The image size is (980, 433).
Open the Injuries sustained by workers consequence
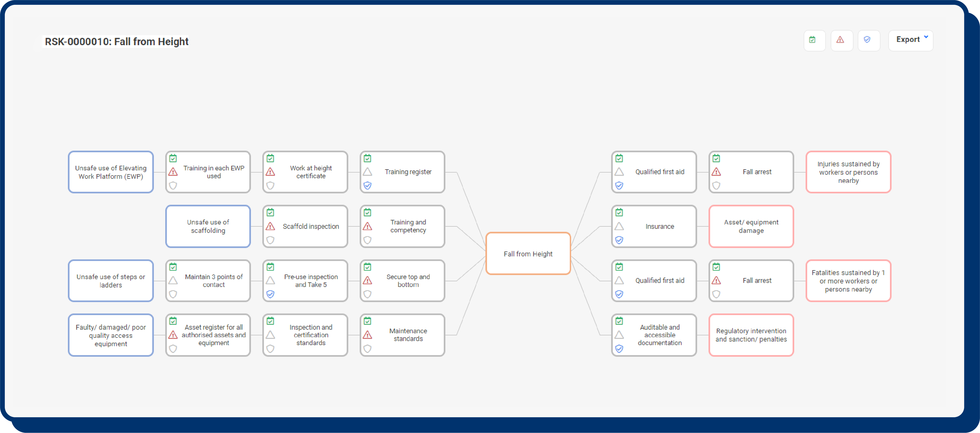pyautogui.click(x=848, y=172)
